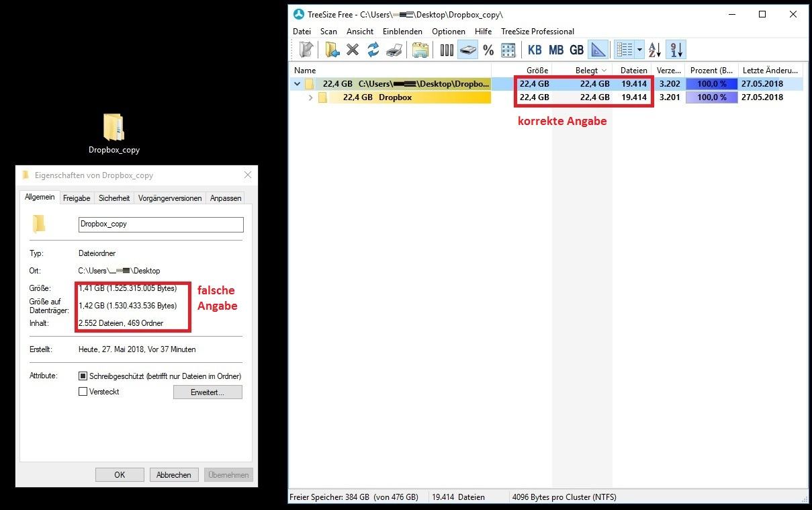
Task: Select file count view mode (bars icon)
Action: [x=447, y=49]
